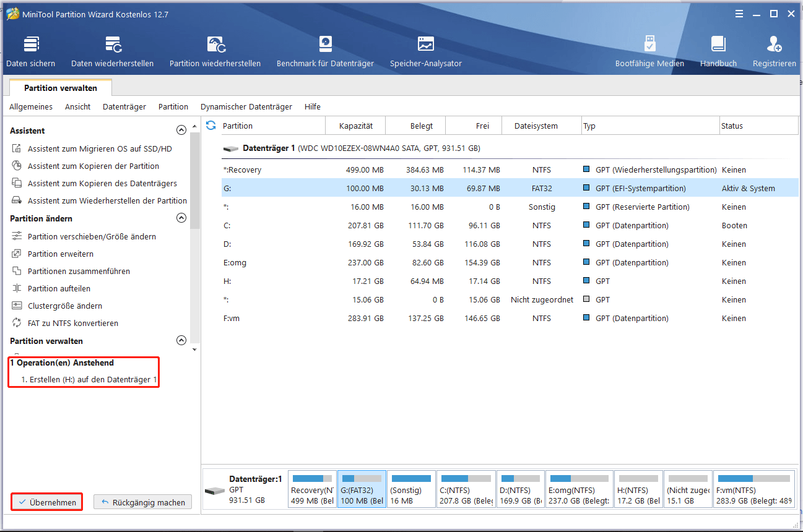The image size is (803, 532).
Task: Select the *:Recovery partition row
Action: coord(510,170)
